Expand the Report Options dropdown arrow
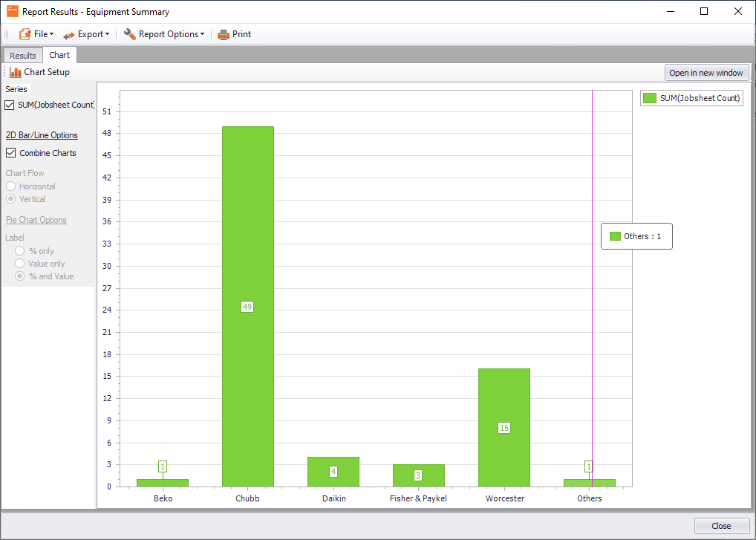The width and height of the screenshot is (756, 540). click(202, 34)
